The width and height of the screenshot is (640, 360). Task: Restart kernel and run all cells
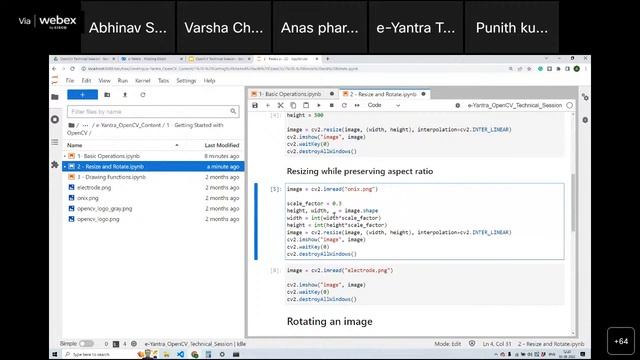[357, 105]
